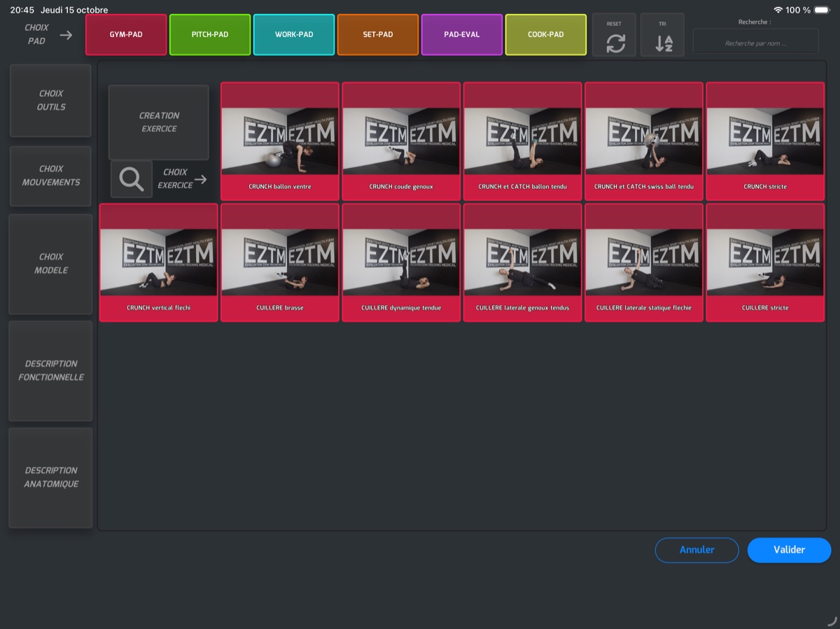Click the CHOIX EXERCICE label
Image resolution: width=840 pixels, height=629 pixels.
(x=175, y=178)
